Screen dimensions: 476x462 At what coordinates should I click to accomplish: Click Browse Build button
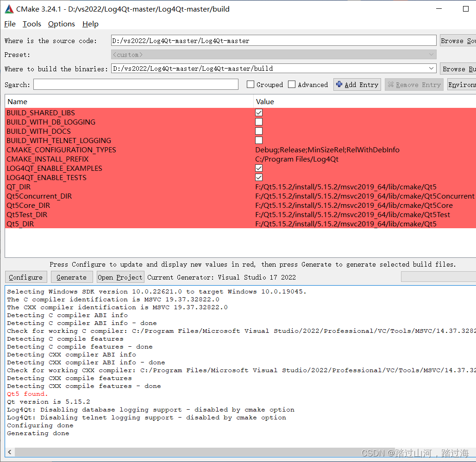[458, 69]
